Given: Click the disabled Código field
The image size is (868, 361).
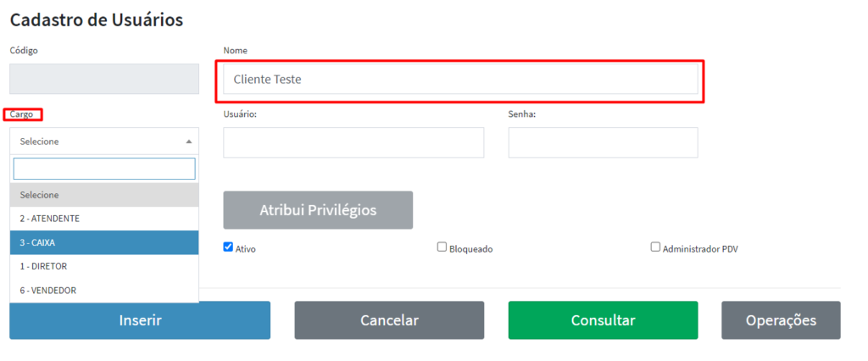Looking at the screenshot, I should click(x=104, y=79).
